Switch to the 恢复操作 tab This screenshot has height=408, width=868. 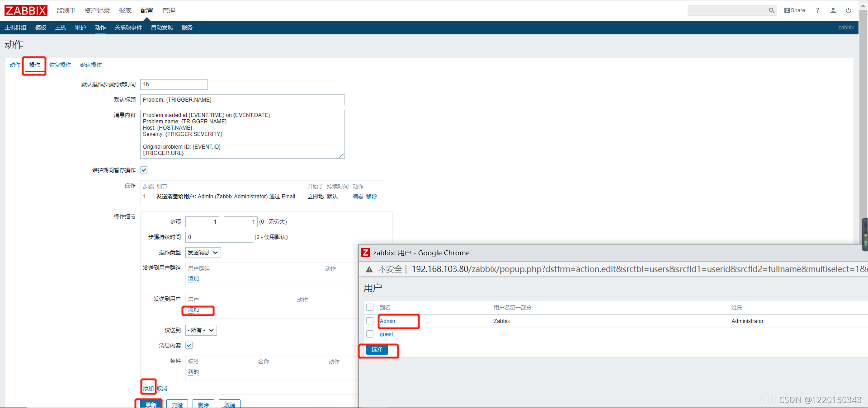(60, 65)
